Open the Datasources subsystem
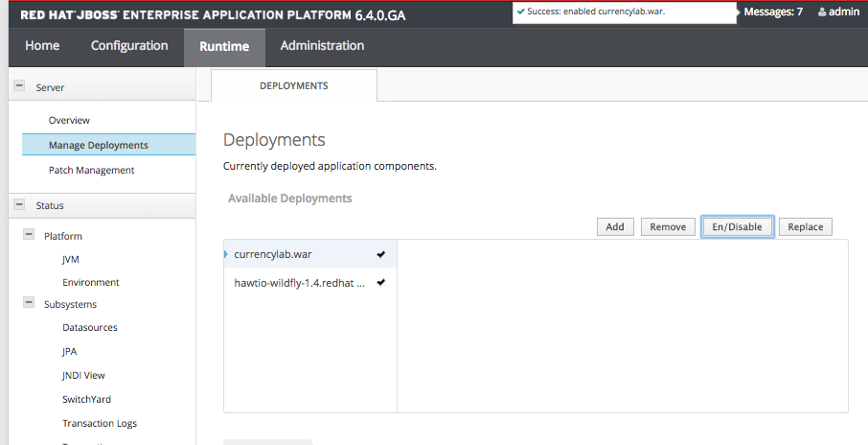 tap(90, 327)
